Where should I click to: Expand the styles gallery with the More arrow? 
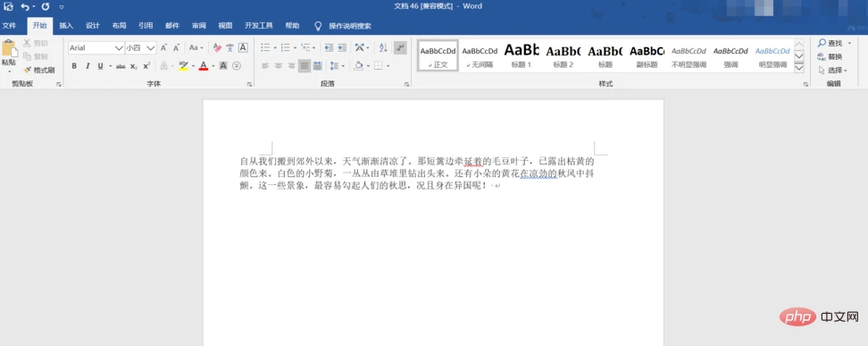click(799, 68)
